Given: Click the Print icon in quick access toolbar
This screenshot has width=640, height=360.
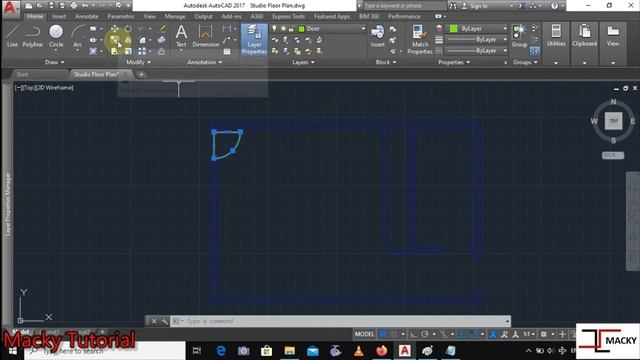Looking at the screenshot, I should point(73,6).
